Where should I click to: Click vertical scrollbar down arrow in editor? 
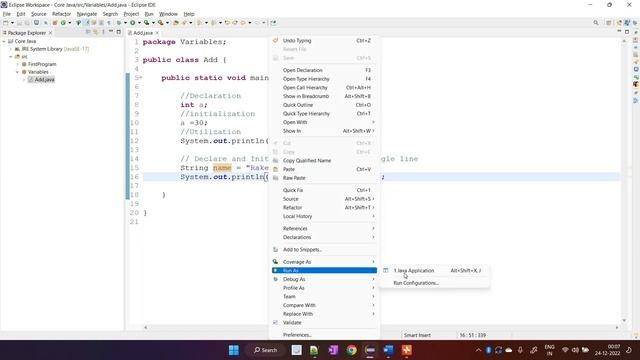(624, 320)
